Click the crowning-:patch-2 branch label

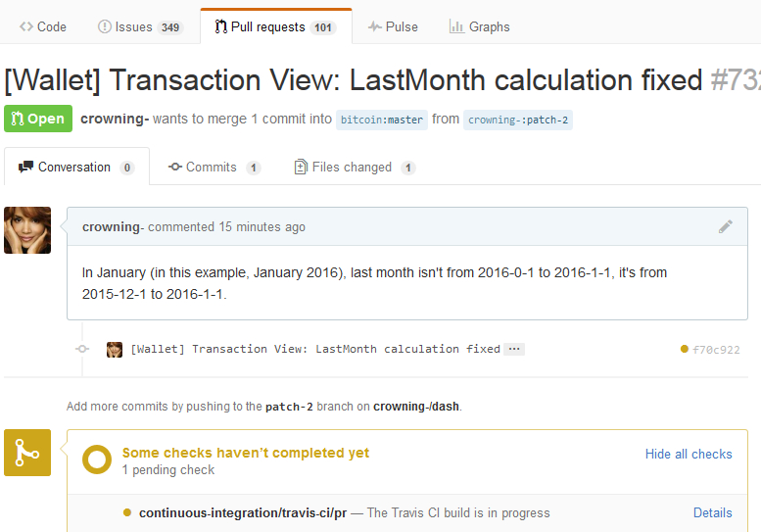pyautogui.click(x=518, y=120)
